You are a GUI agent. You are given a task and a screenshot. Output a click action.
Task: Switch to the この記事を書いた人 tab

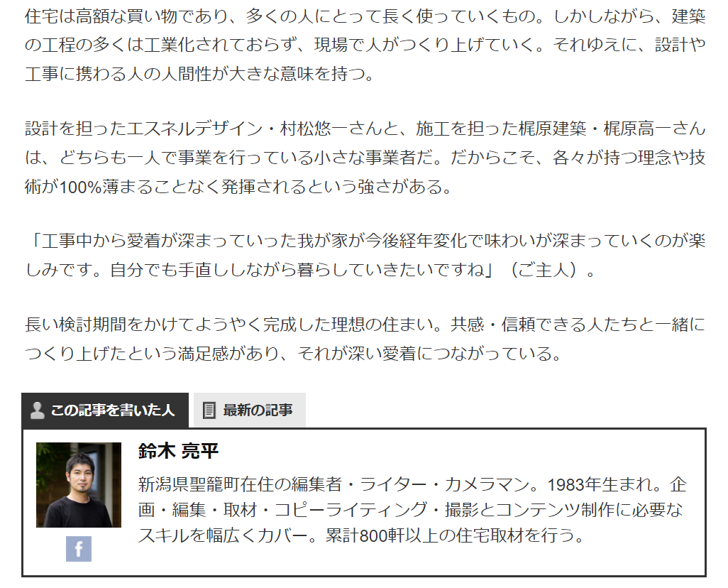click(105, 410)
